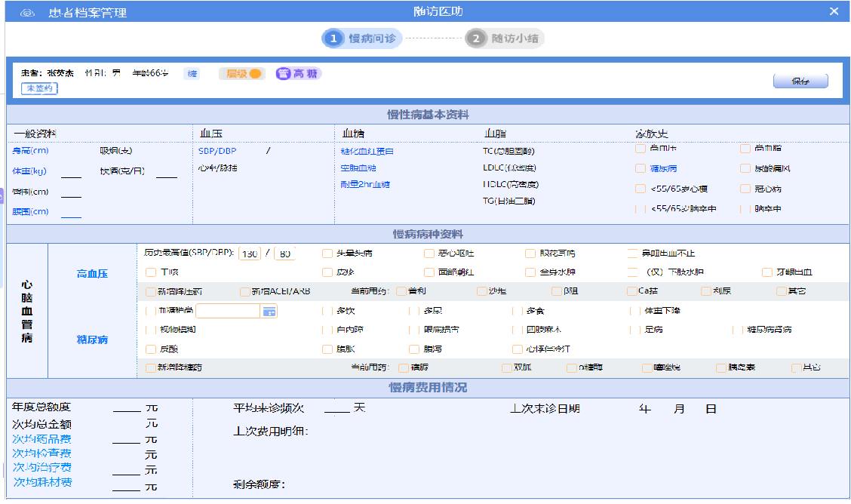Check current medication Ca拮 checkbox
Screen dimensions: 851x504
pos(631,291)
